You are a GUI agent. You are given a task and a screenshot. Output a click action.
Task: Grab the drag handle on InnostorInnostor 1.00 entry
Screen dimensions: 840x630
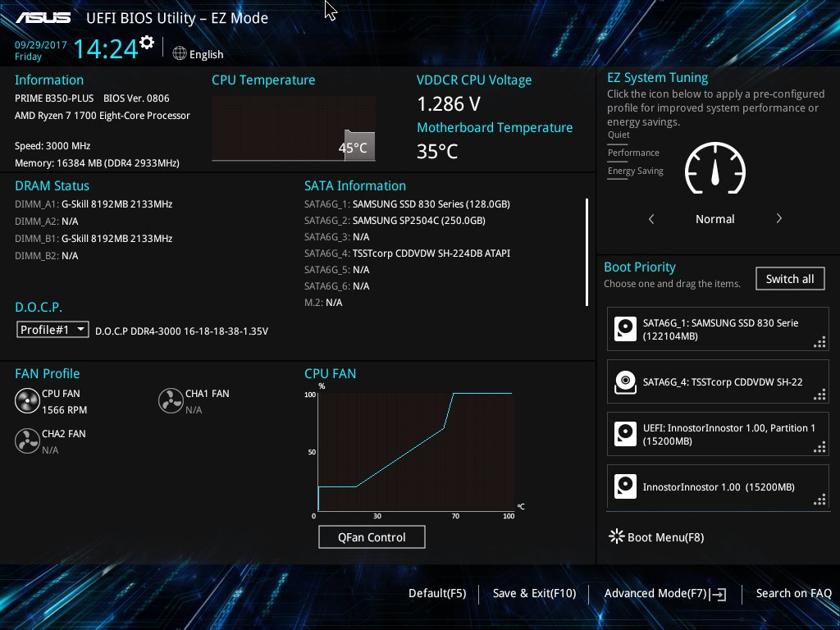[x=819, y=500]
